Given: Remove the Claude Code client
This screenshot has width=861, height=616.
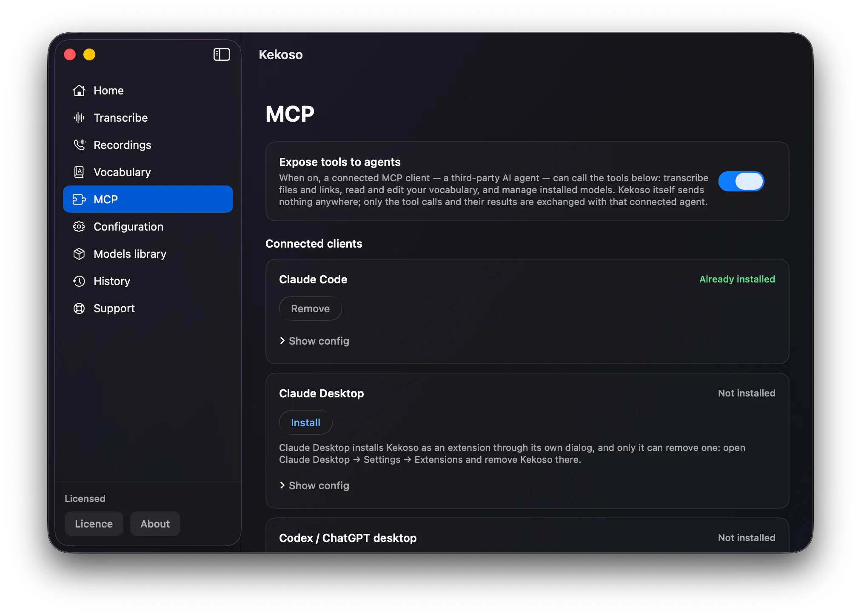Looking at the screenshot, I should point(310,308).
